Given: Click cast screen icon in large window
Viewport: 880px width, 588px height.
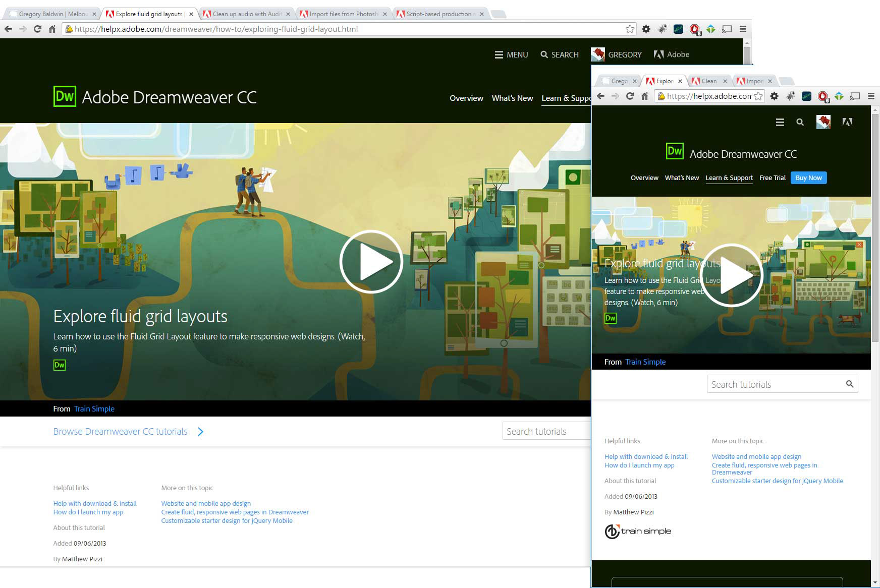Looking at the screenshot, I should pos(727,29).
